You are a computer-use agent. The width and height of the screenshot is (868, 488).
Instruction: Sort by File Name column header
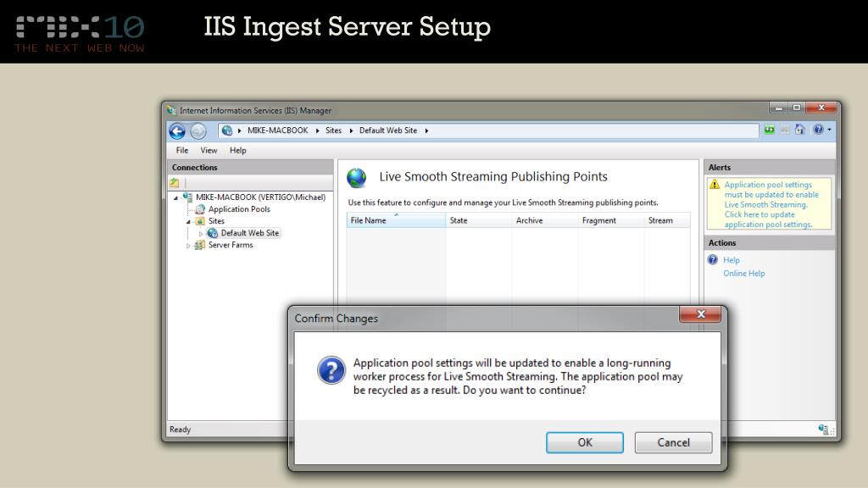[x=396, y=220]
